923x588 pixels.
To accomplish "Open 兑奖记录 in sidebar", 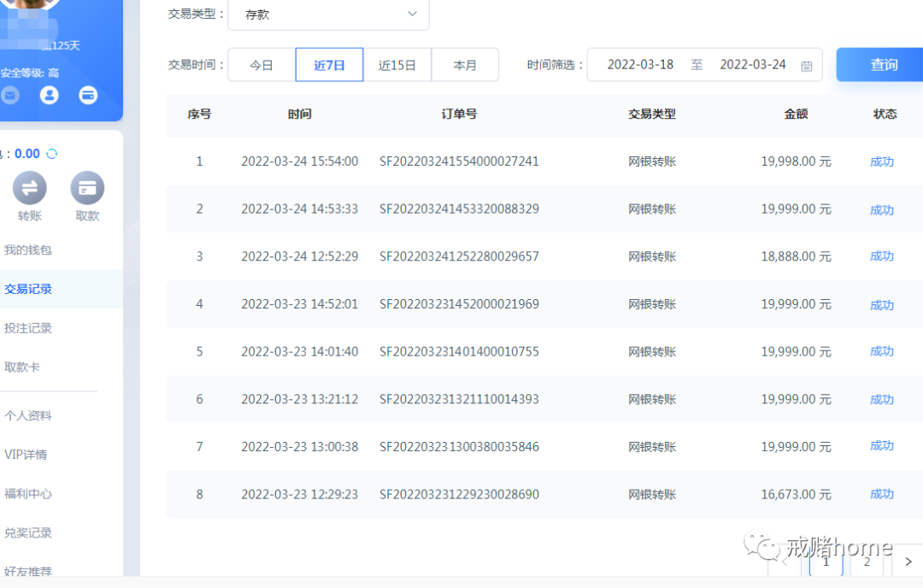I will point(27,532).
